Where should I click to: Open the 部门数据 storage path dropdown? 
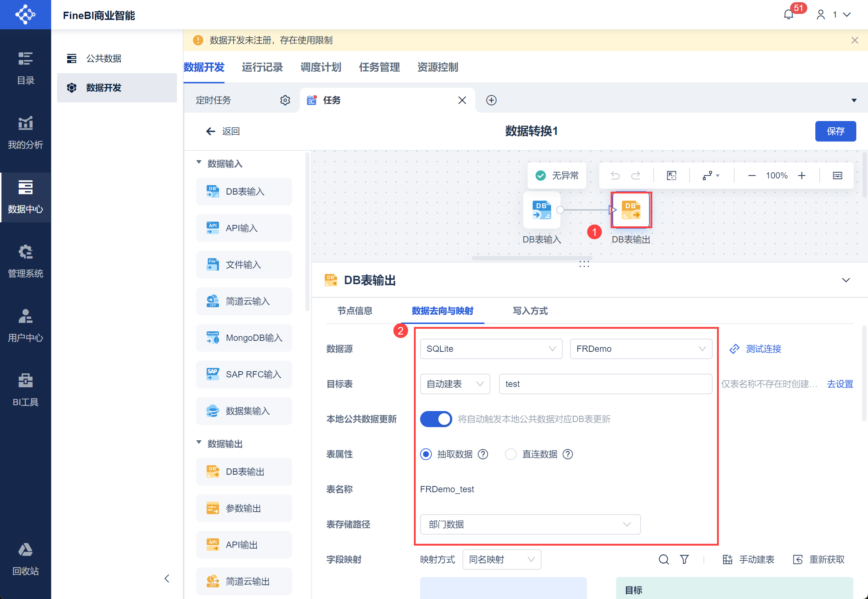(x=530, y=524)
